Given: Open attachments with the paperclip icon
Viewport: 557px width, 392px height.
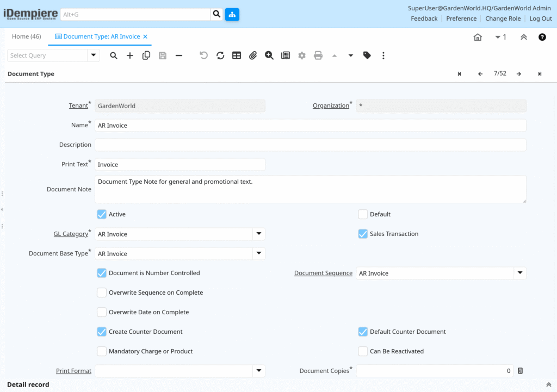Looking at the screenshot, I should [252, 55].
